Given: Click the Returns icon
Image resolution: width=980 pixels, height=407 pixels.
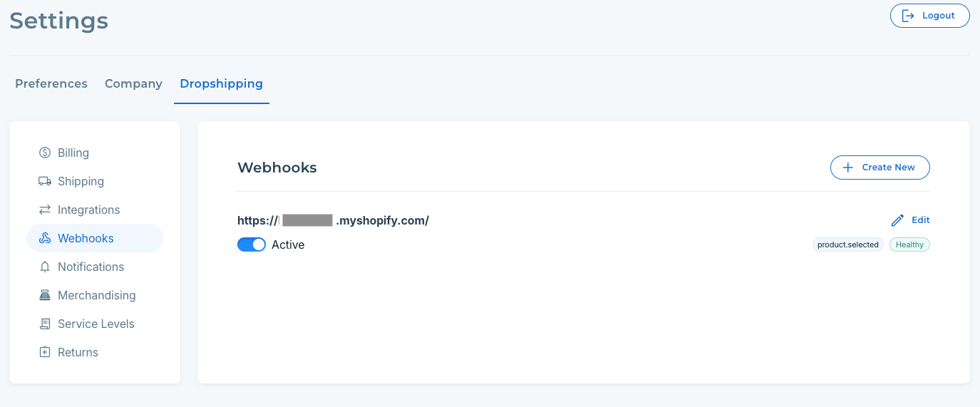Looking at the screenshot, I should click(45, 352).
